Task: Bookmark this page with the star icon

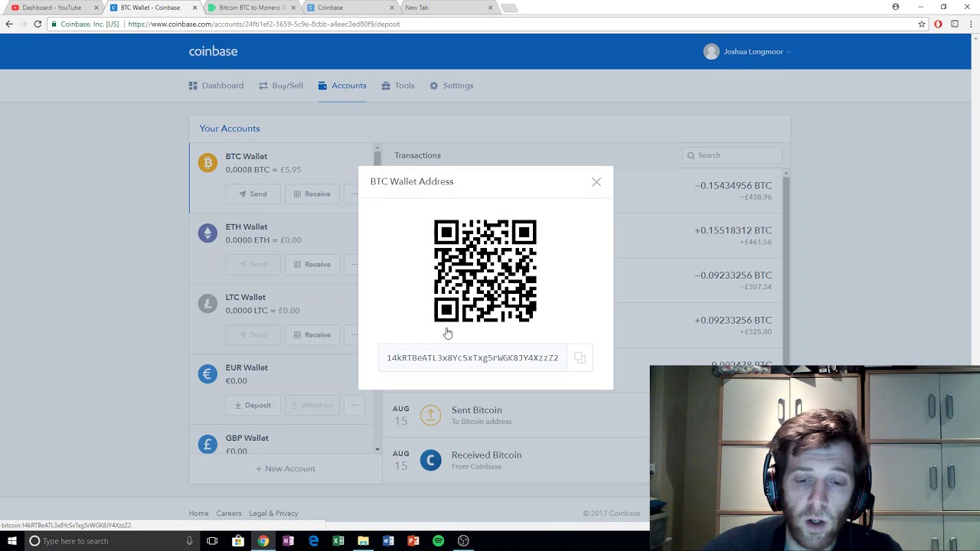Action: pyautogui.click(x=922, y=24)
